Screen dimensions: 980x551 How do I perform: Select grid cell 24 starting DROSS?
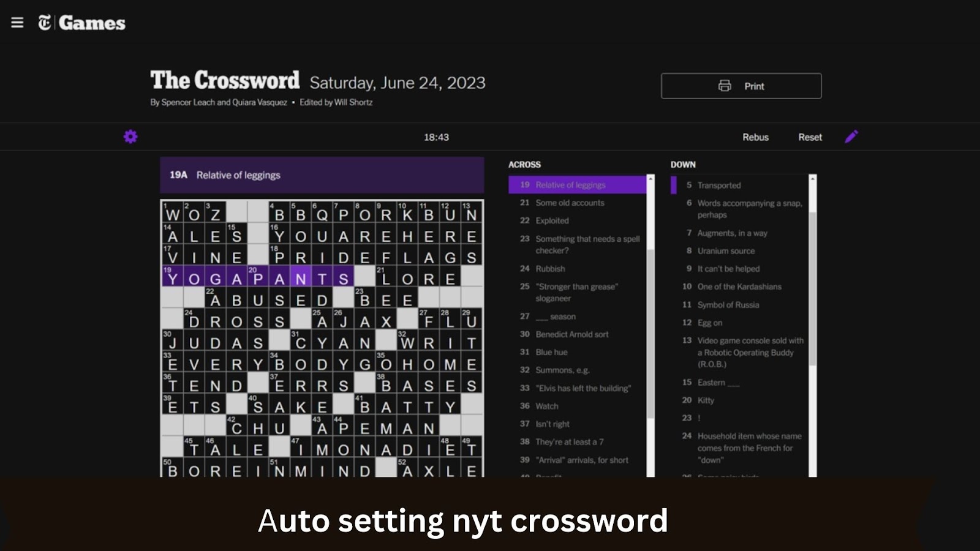194,319
